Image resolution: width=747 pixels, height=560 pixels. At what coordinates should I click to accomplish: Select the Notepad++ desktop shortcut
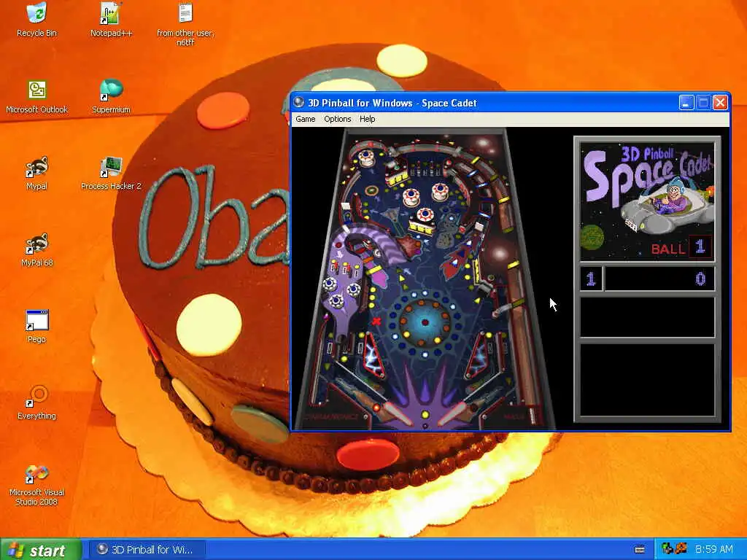coord(111,20)
